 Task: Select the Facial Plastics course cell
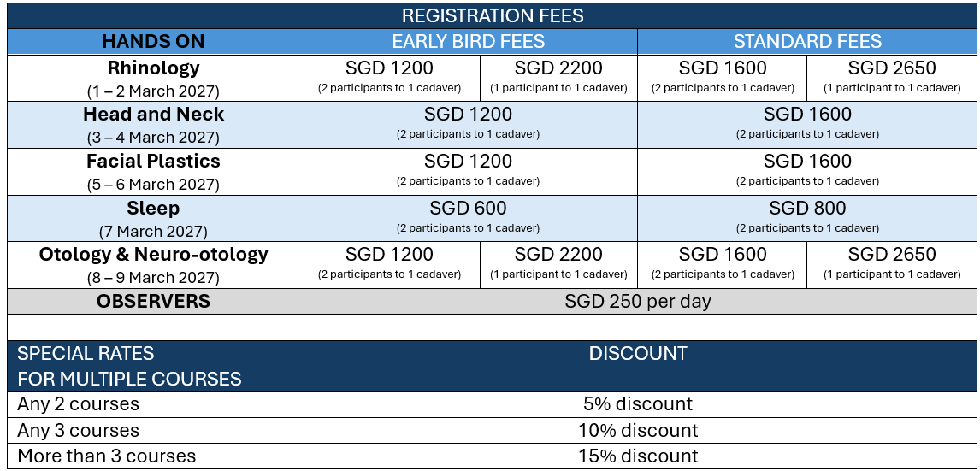tap(153, 172)
